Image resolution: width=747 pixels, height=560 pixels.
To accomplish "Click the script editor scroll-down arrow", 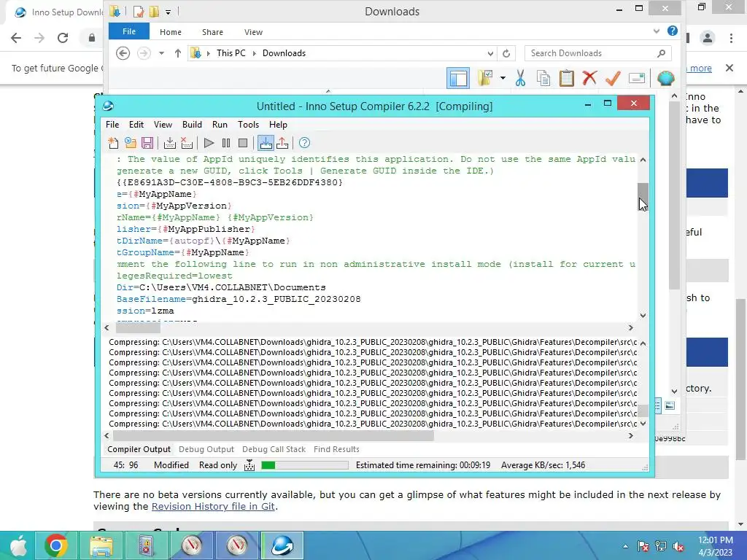I will (643, 315).
